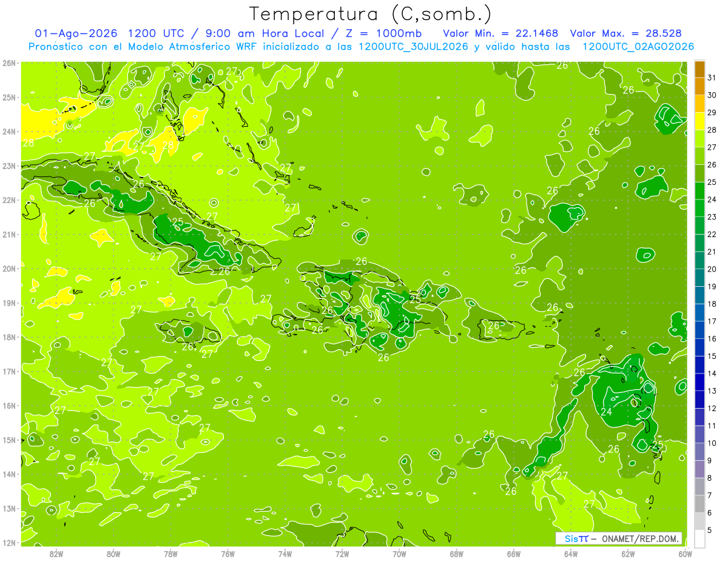Click the '62W' longitude axis label
Screen dimensions: 728x562
click(x=628, y=554)
